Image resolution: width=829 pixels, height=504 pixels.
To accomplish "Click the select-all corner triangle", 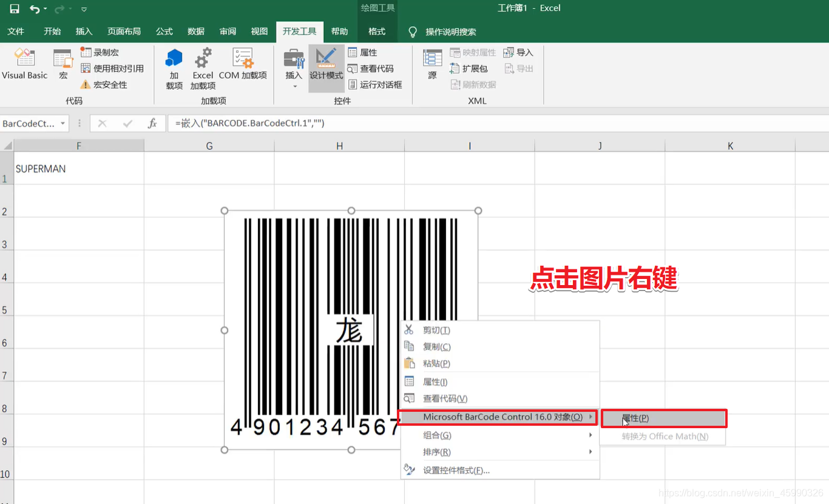I will click(7, 146).
